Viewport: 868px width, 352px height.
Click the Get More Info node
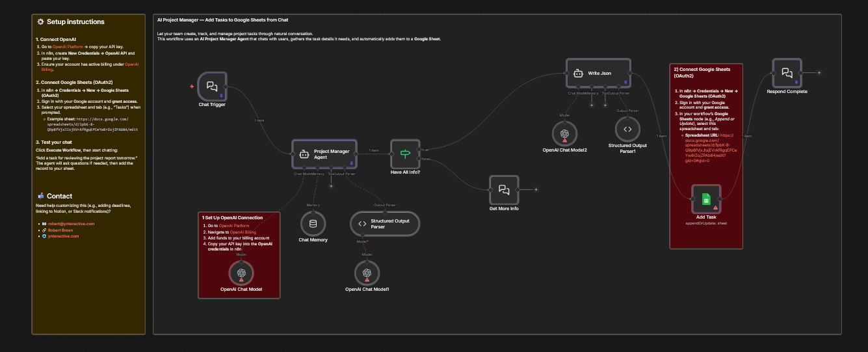point(504,189)
